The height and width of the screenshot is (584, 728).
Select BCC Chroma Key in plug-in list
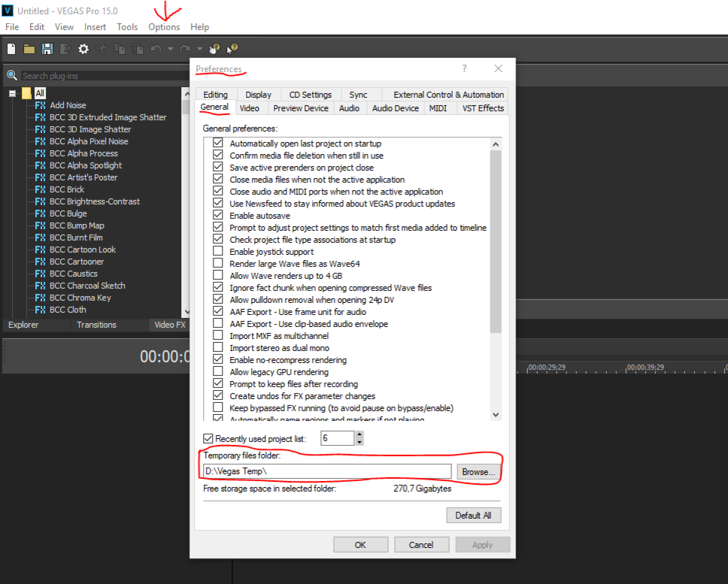click(x=80, y=298)
